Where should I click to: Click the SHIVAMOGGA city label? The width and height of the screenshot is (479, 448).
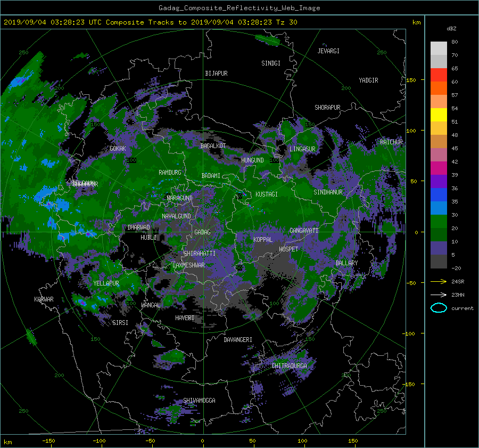[199, 401]
